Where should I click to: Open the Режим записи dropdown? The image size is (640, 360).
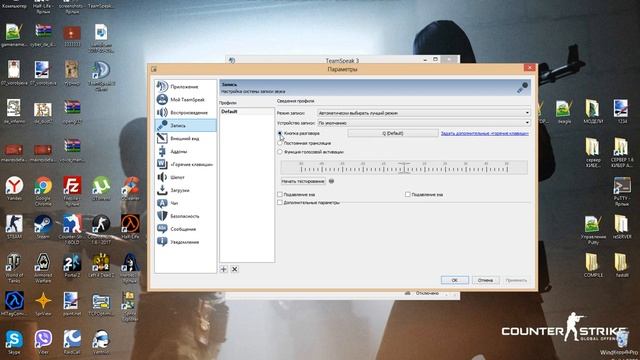[424, 113]
